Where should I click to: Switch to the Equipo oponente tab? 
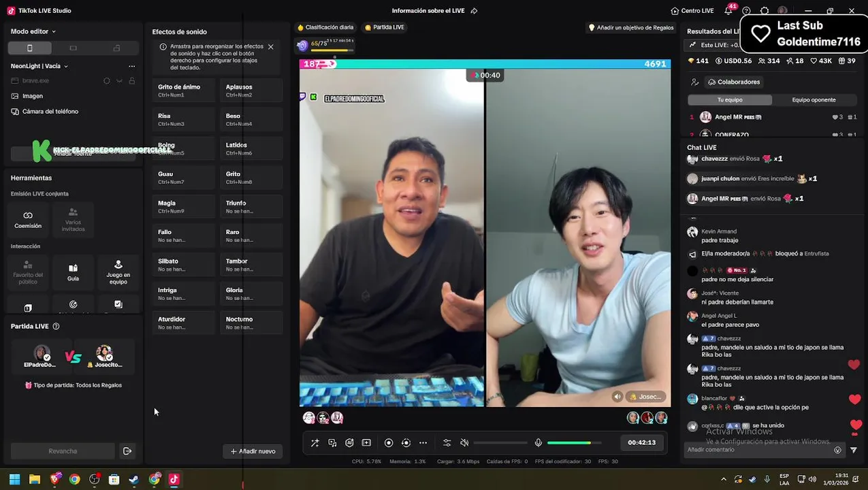[x=814, y=100]
